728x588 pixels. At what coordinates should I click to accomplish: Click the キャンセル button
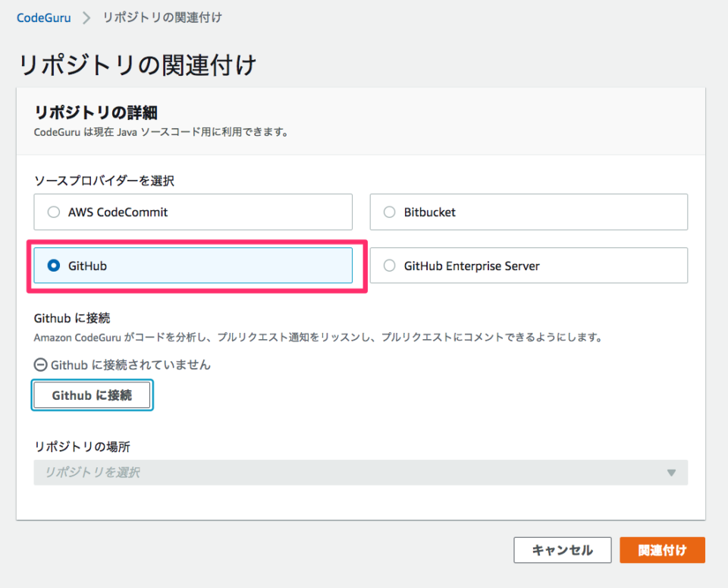pyautogui.click(x=563, y=550)
